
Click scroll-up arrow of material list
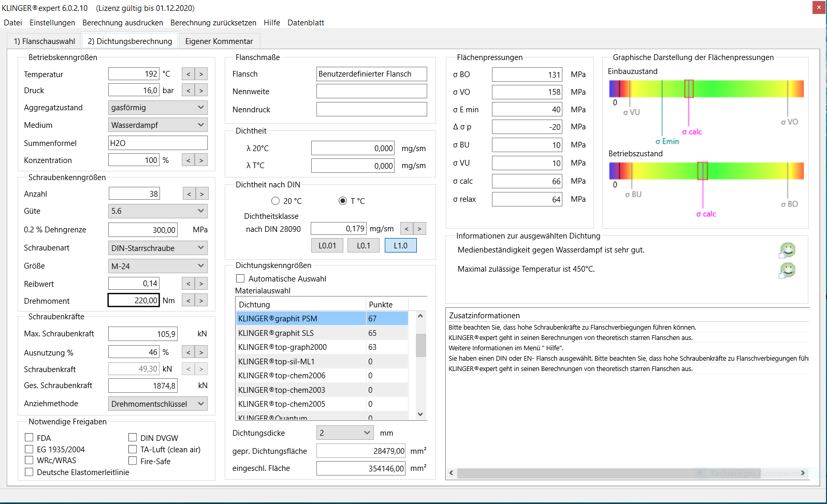[420, 316]
